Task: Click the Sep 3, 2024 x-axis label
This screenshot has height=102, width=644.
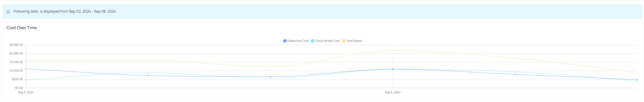Action: point(26,93)
